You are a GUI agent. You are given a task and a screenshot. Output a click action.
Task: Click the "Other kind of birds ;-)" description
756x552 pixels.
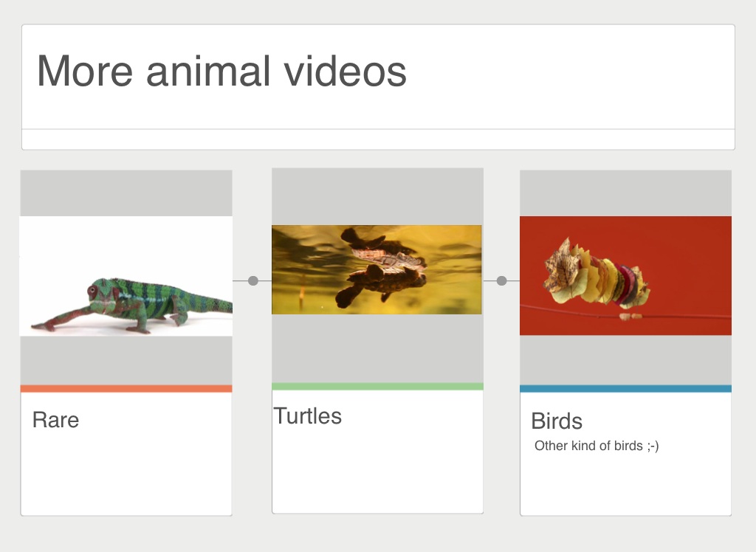click(x=597, y=446)
